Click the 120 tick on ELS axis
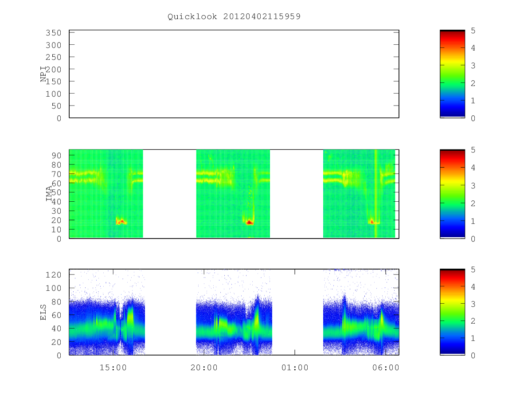 pos(53,274)
